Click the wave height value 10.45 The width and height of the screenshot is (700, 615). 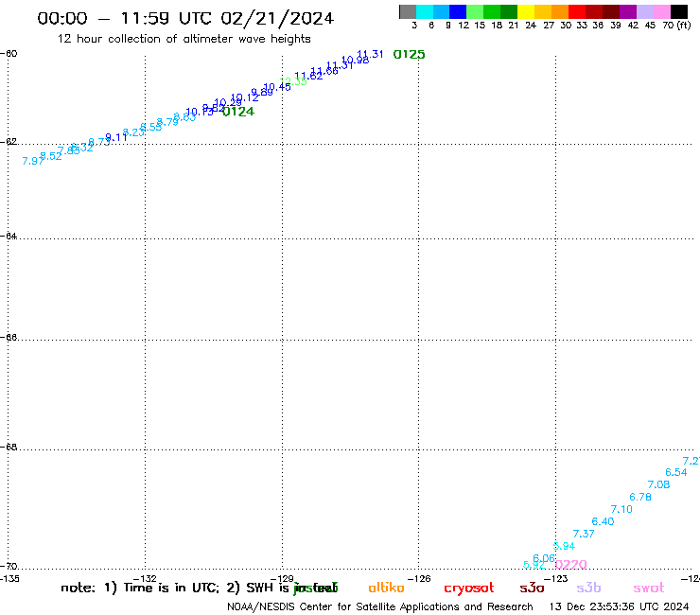coord(277,87)
